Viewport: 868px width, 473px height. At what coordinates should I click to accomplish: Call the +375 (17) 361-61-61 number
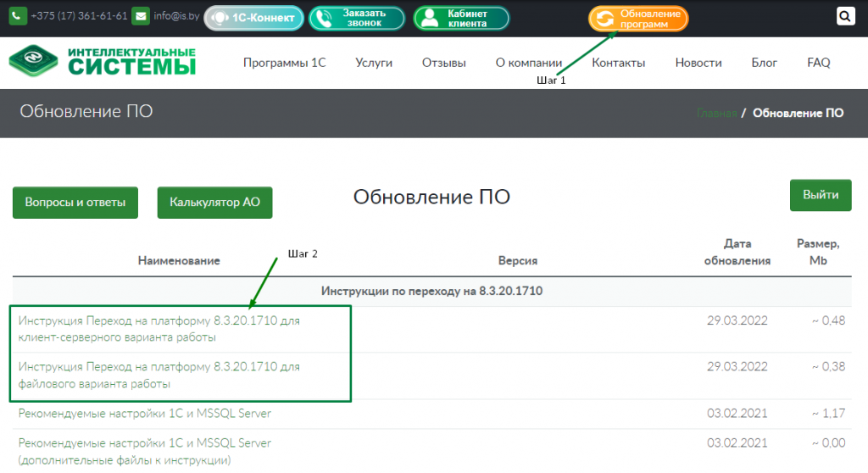coord(79,16)
